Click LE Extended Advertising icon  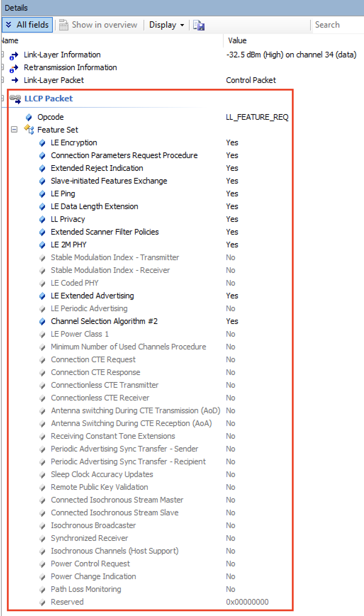click(x=42, y=296)
